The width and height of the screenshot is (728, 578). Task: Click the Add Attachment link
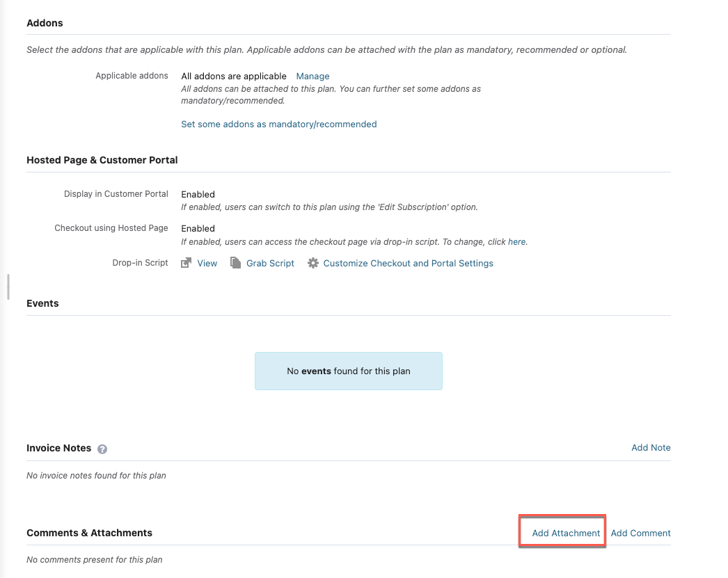(566, 533)
